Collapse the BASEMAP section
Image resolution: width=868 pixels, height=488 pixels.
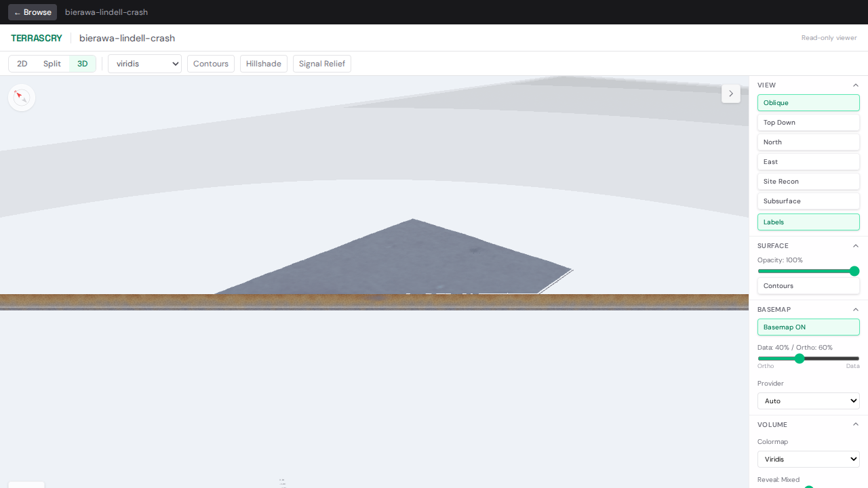click(x=855, y=309)
